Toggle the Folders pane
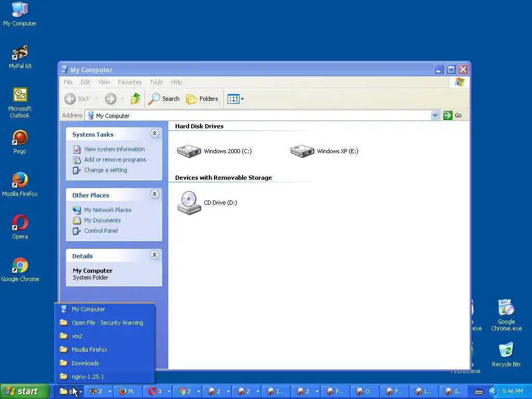Image resolution: width=532 pixels, height=399 pixels. (x=202, y=99)
